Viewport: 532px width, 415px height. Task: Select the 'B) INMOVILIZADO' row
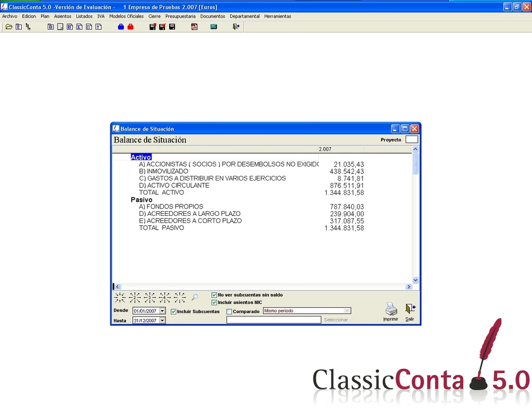point(163,171)
